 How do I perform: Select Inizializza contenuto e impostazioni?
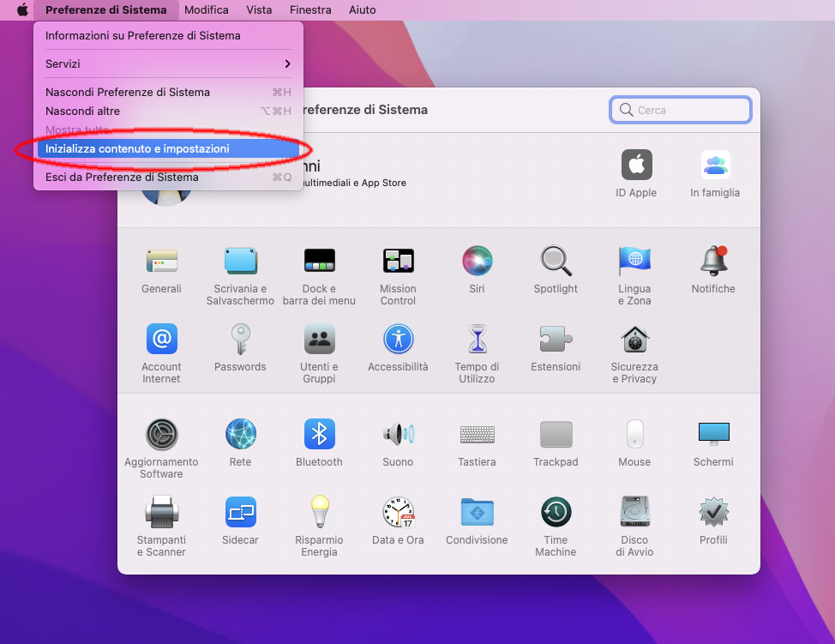pyautogui.click(x=168, y=148)
